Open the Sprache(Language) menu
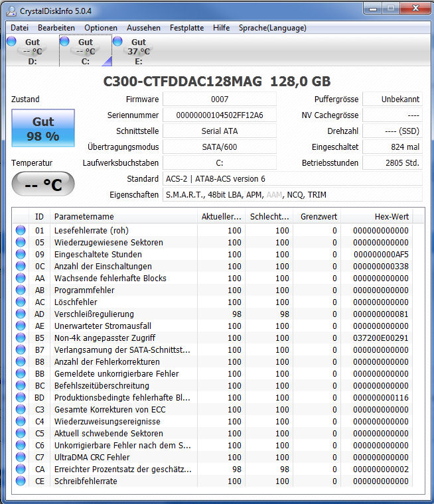 click(273, 28)
